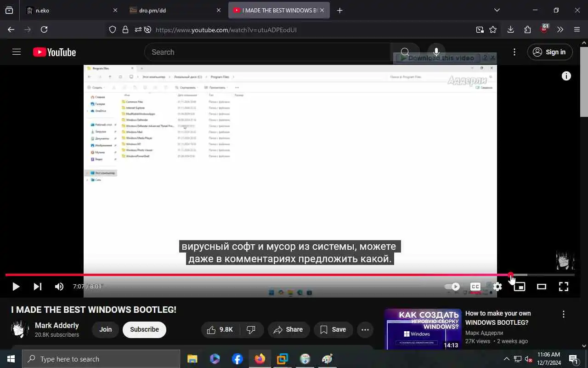Open the extensions puzzle icon
This screenshot has width=588, height=368.
(527, 29)
